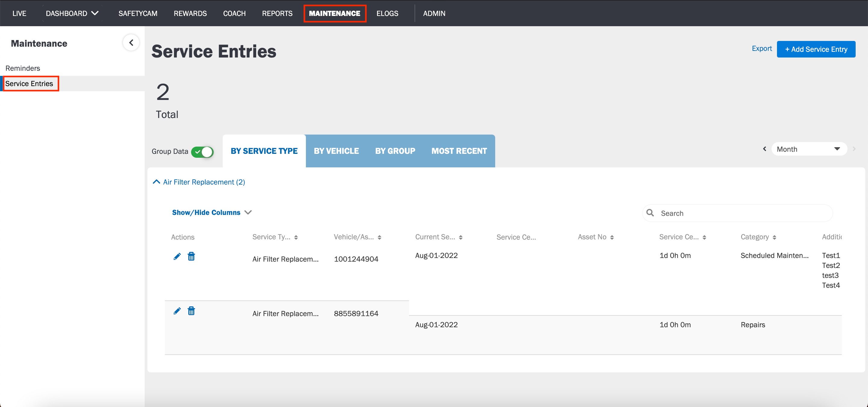
Task: Delete the 8855891164 service entry
Action: coord(191,311)
